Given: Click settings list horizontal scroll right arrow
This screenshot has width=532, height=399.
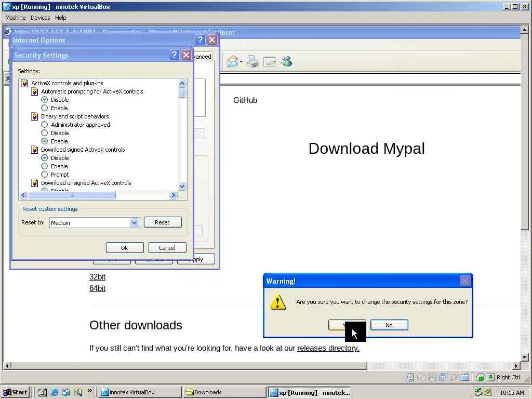Looking at the screenshot, I should [x=174, y=195].
